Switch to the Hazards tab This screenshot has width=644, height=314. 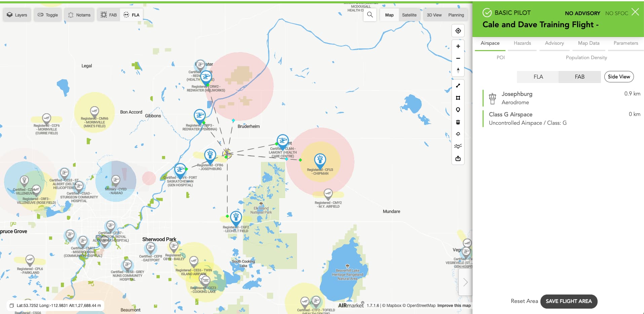(522, 43)
